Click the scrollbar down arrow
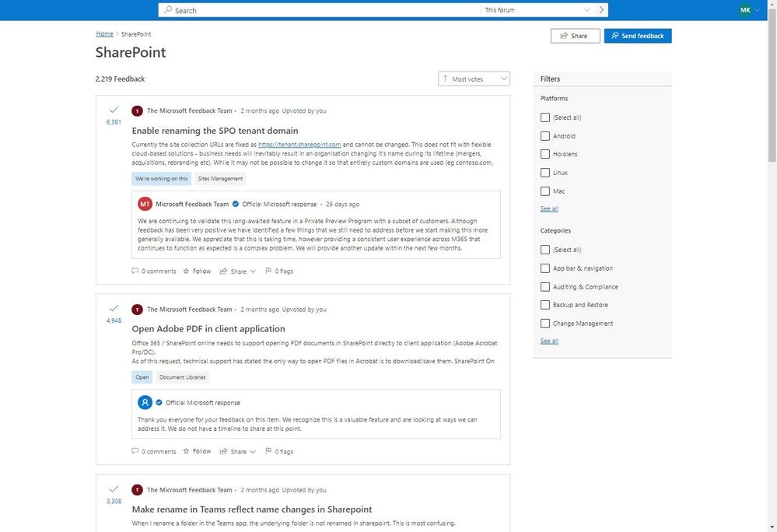Screen dimensions: 777x532 tap(772, 527)
